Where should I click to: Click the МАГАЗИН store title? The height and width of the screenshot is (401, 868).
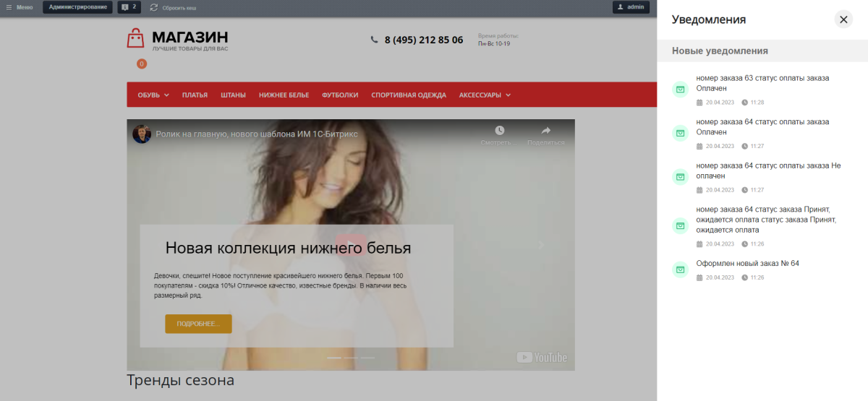coord(190,37)
